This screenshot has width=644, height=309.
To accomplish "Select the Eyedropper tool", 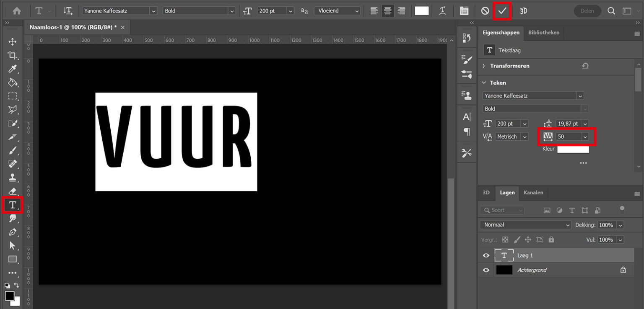I will click(x=13, y=69).
